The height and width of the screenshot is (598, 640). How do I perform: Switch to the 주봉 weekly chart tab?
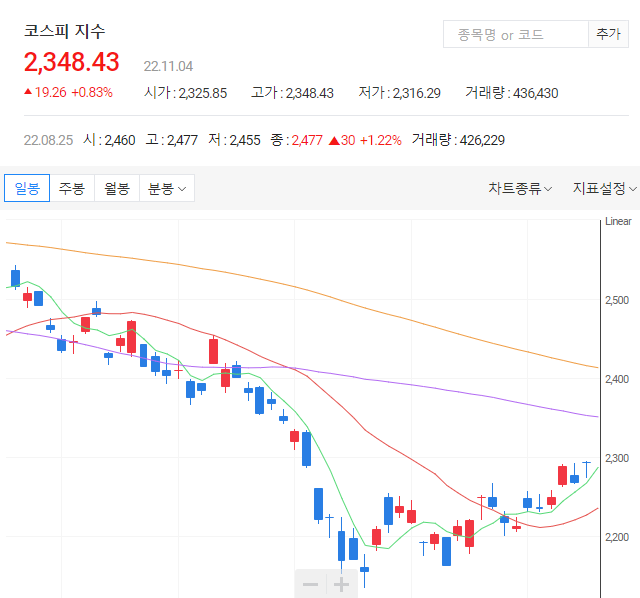(x=72, y=188)
